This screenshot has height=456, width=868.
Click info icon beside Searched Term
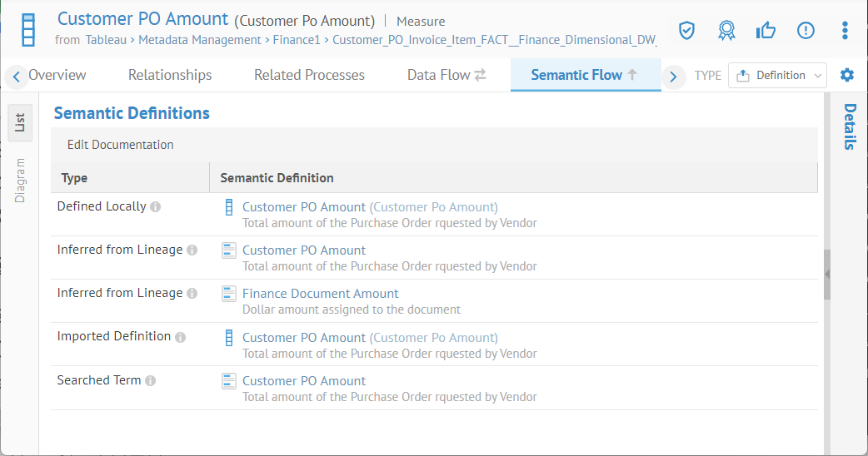(151, 381)
